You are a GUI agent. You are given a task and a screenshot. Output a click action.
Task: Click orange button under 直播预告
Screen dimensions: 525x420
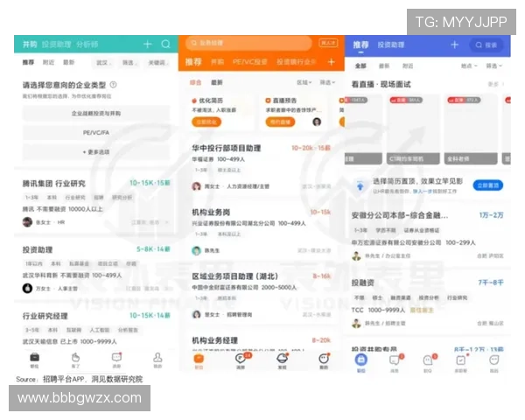[280, 122]
